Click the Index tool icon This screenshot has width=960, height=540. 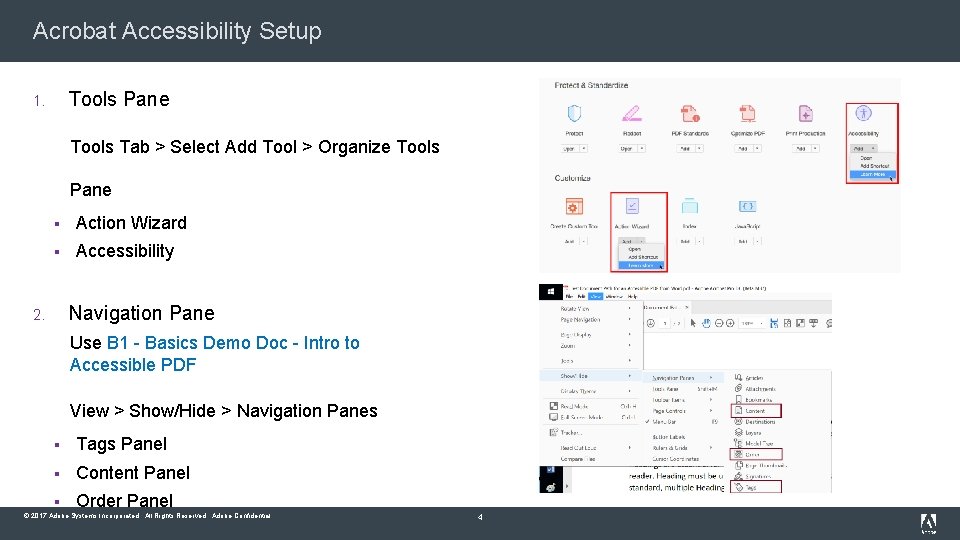click(x=689, y=206)
